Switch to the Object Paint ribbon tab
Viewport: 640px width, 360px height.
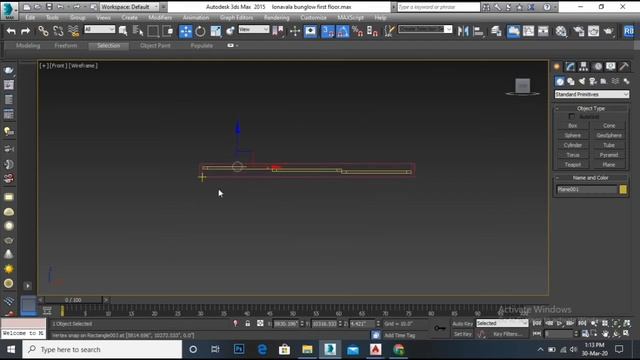(x=155, y=46)
